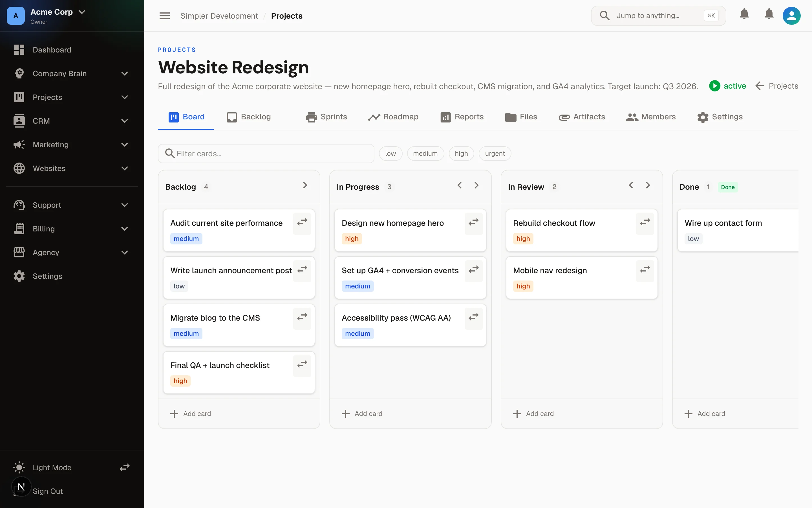Expand the Company Brain menu
Screen dimensions: 812x508
[125, 74]
